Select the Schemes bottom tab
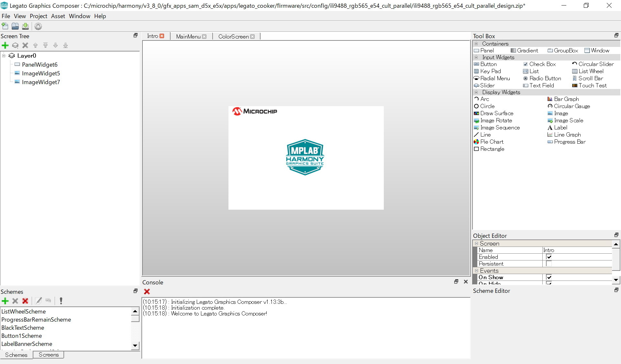This screenshot has height=364, width=621. click(x=16, y=355)
